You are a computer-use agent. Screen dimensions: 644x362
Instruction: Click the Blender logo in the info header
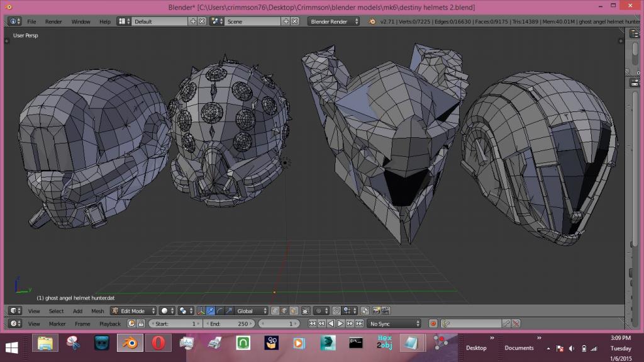[372, 21]
